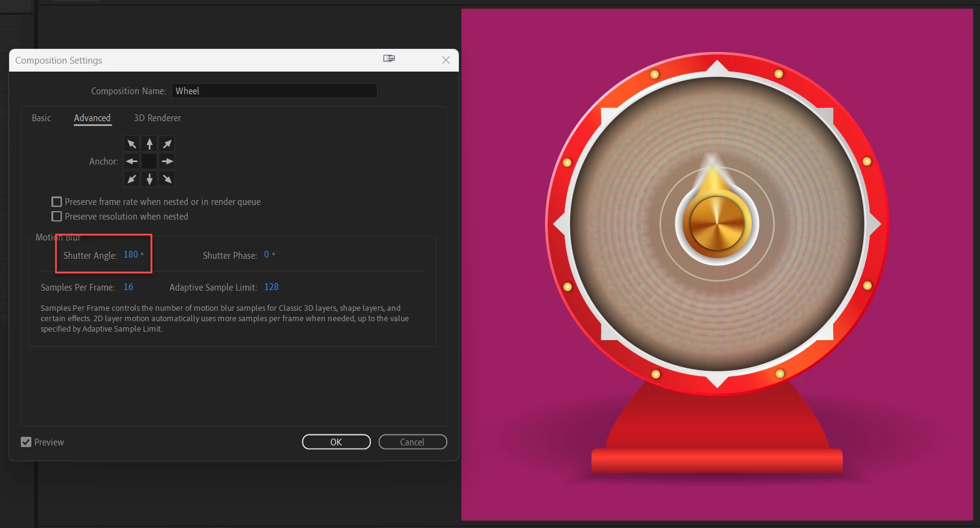
Task: Enable Preserve frame rate when nested
Action: coord(57,202)
